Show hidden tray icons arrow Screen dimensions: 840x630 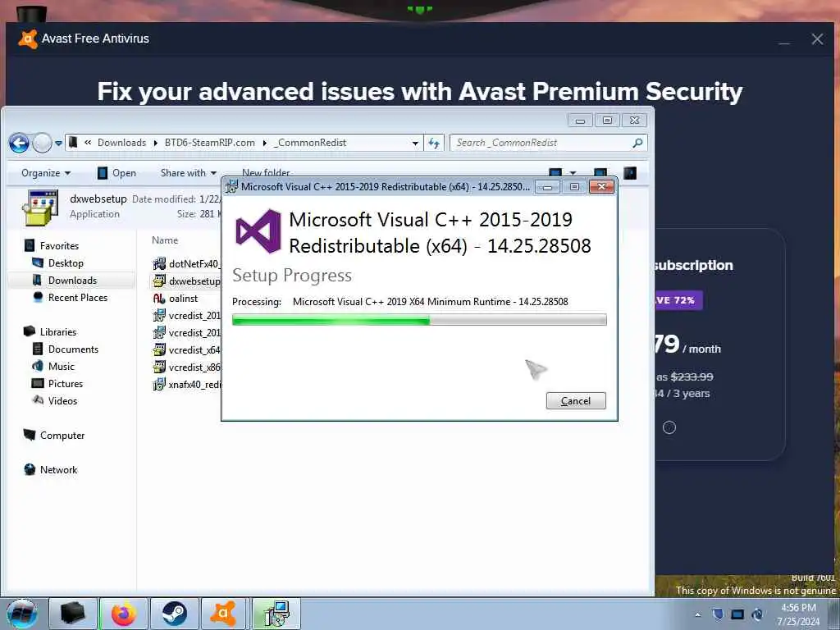(x=697, y=614)
